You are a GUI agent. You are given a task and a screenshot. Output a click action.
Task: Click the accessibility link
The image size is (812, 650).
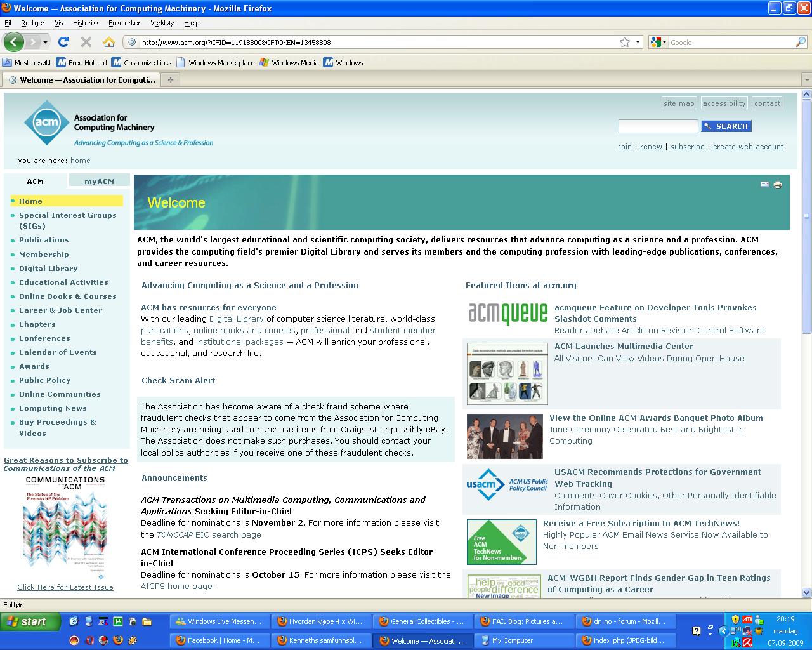pyautogui.click(x=724, y=103)
